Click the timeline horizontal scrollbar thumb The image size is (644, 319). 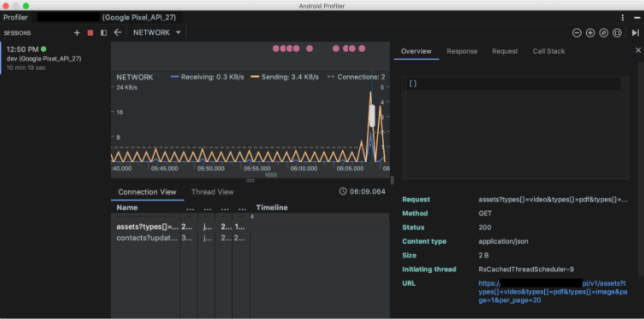point(271,175)
